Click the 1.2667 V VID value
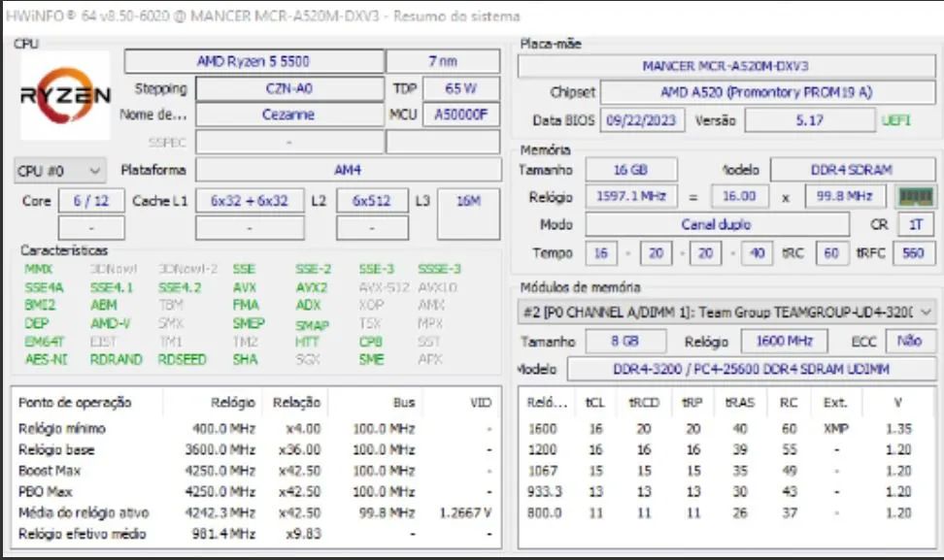The width and height of the screenshot is (944, 560). click(x=465, y=513)
